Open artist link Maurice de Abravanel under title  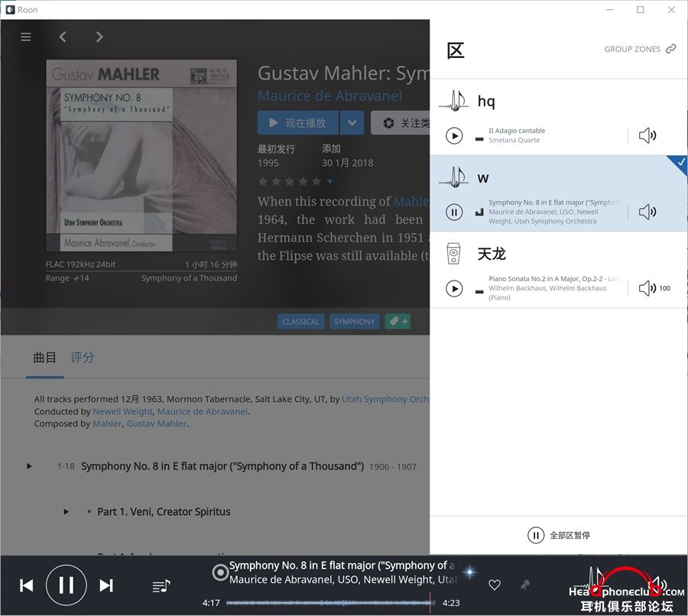[x=329, y=96]
